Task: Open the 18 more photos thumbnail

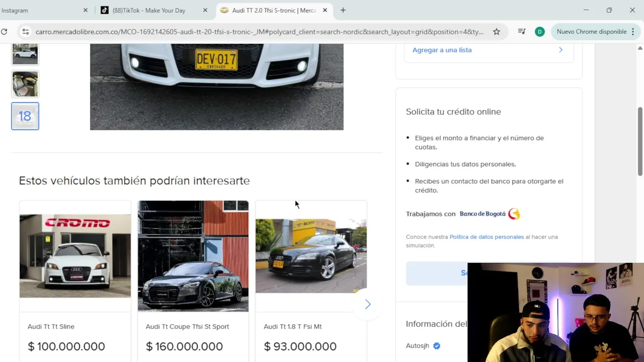Action: point(25,116)
